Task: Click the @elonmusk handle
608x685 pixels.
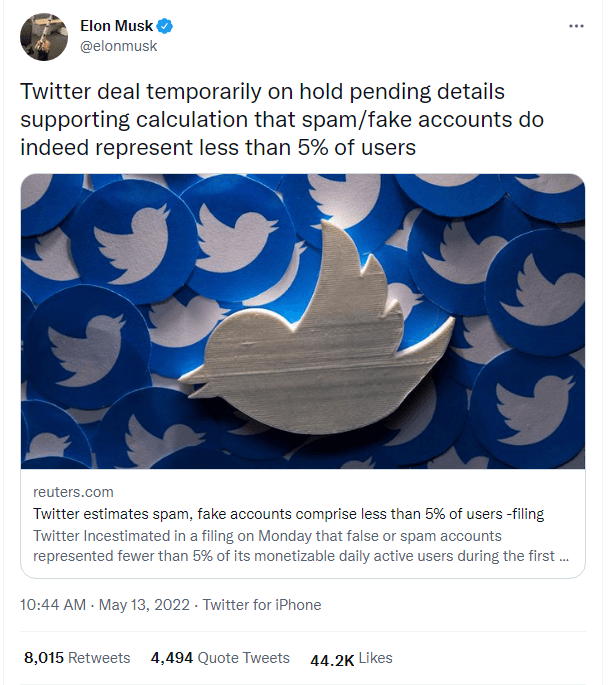Action: pyautogui.click(x=118, y=46)
